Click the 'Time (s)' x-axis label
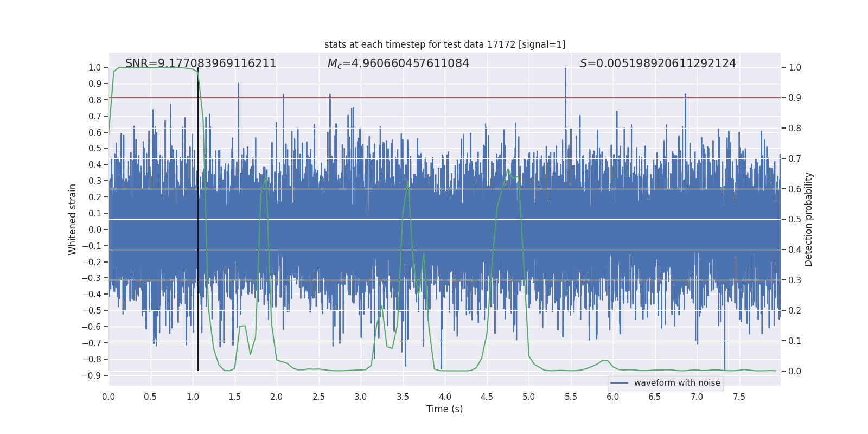The height and width of the screenshot is (434, 868). tap(444, 409)
